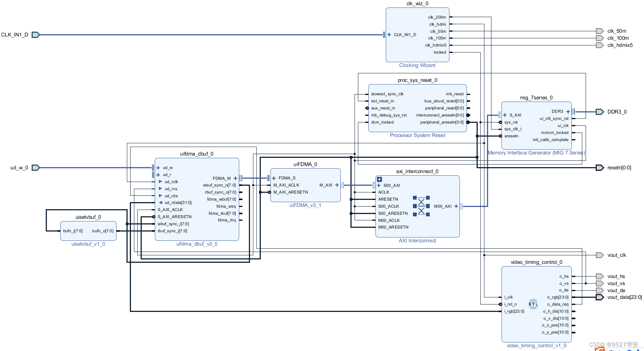Click the vout_data[23:0] output port icon
This screenshot has height=351, width=644.
600,297
